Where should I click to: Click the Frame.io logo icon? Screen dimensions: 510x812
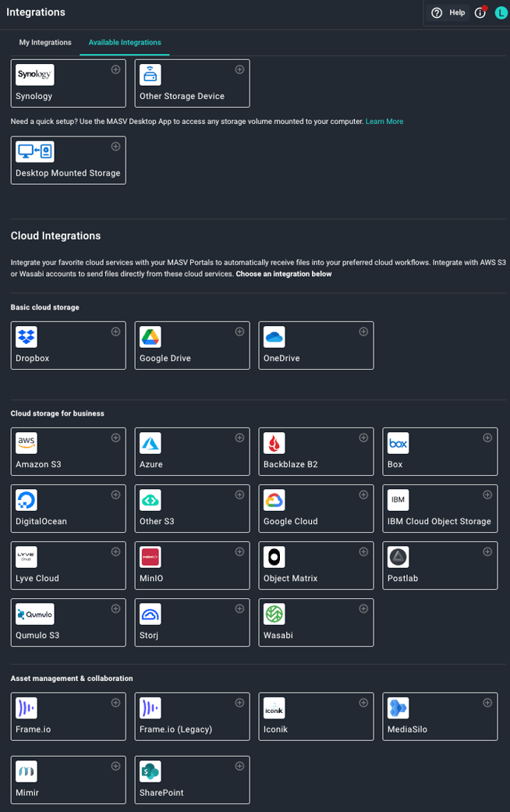click(x=27, y=708)
